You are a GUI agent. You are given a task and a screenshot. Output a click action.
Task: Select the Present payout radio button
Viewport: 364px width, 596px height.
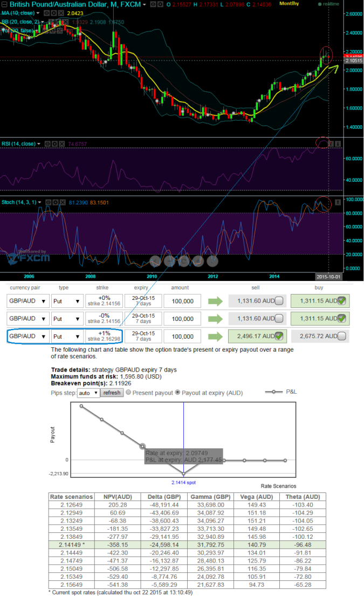click(128, 392)
